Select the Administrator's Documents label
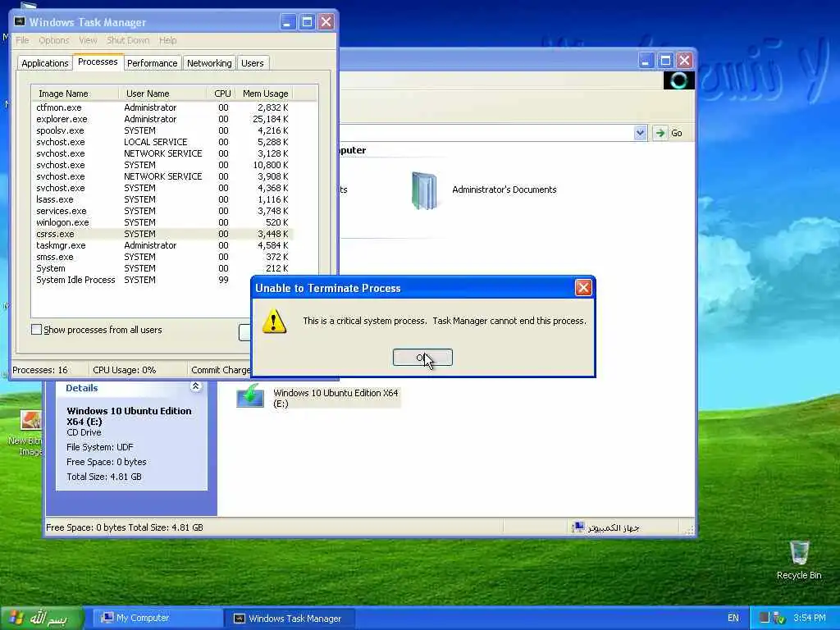 tap(504, 189)
